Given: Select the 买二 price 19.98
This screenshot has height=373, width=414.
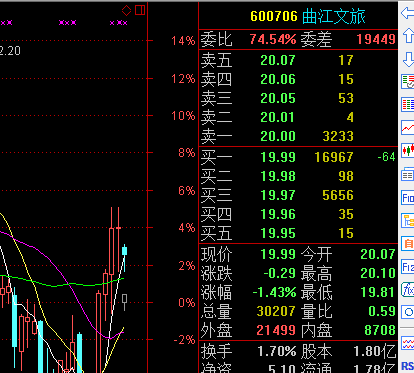Looking at the screenshot, I should [x=278, y=176].
